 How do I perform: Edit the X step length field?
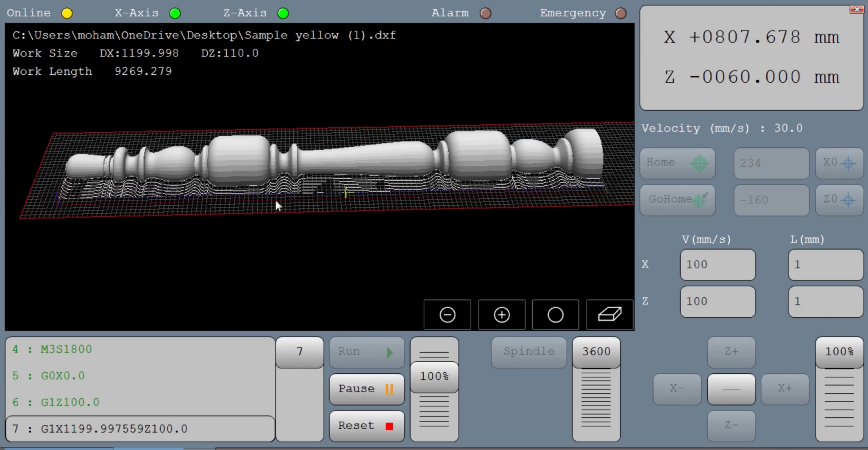click(826, 265)
